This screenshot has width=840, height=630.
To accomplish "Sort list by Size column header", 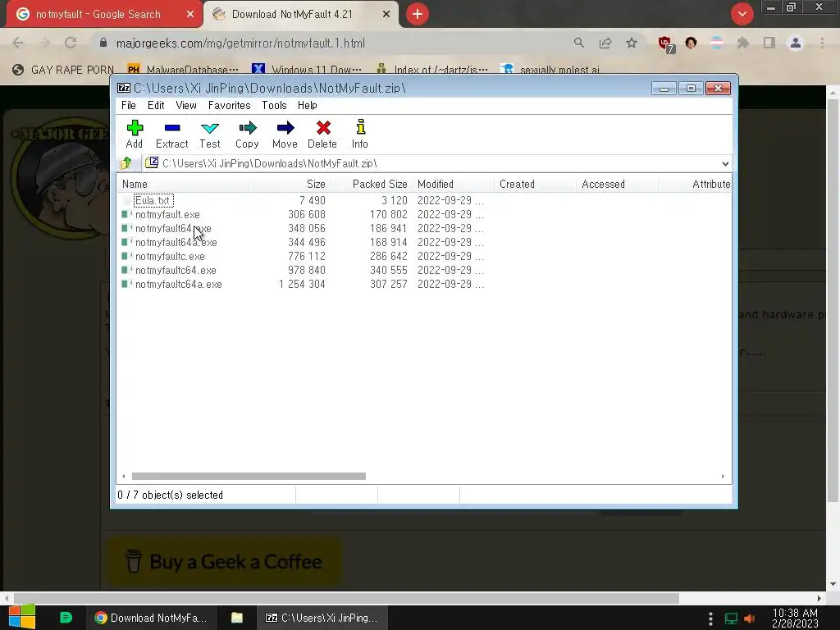I will [290, 184].
